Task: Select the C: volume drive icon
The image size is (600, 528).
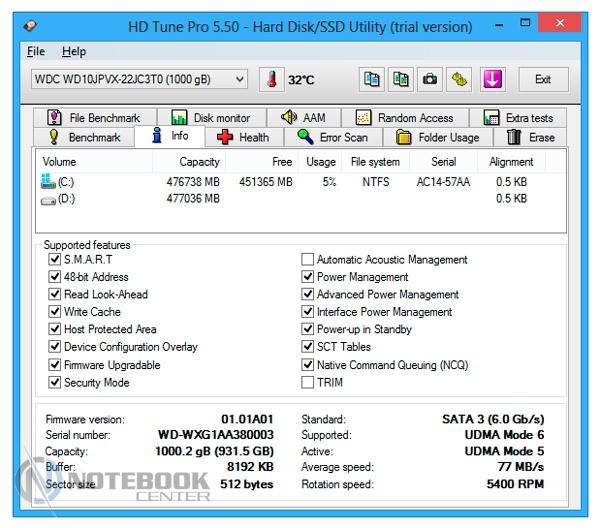Action: point(48,182)
